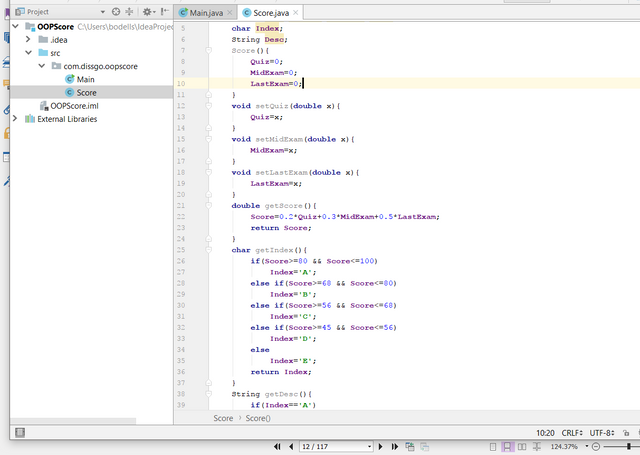Viewport: 640px width, 455px height.
Task: Hide the Project panel with hide icon
Action: click(x=165, y=12)
